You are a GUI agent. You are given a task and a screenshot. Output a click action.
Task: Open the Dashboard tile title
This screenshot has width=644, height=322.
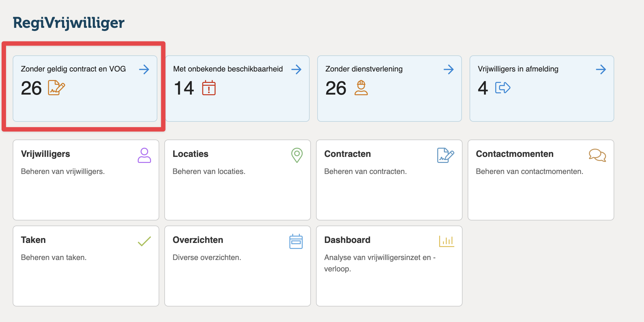[x=347, y=240]
